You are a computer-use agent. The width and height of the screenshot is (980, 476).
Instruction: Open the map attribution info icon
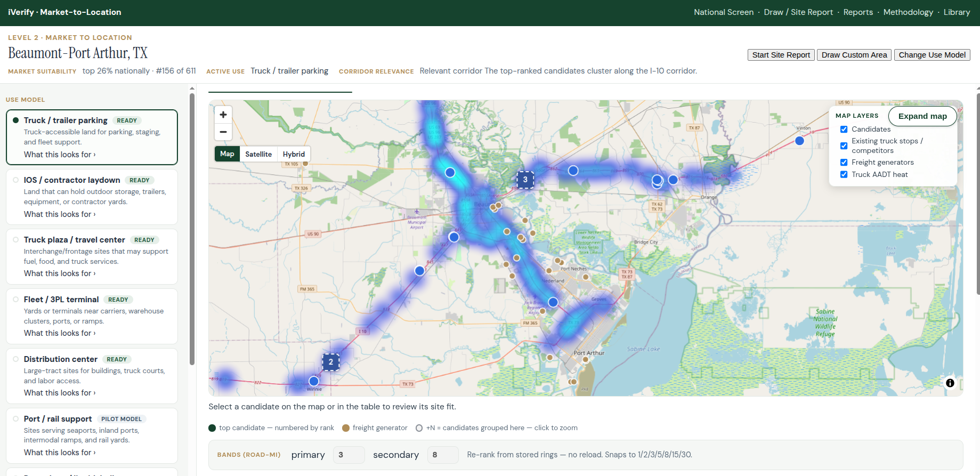coord(950,383)
